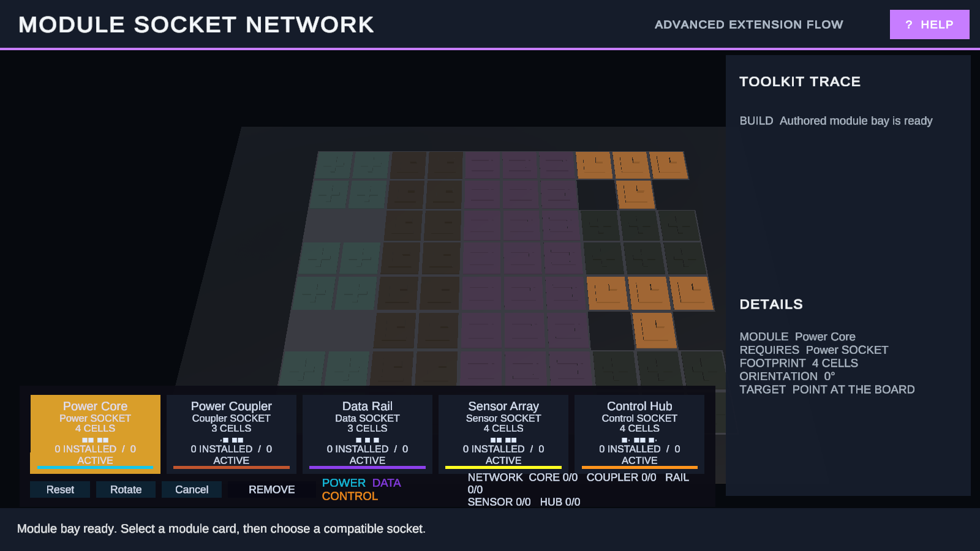Select the Control Hub module card
Image resolution: width=980 pixels, height=551 pixels.
pos(639,434)
